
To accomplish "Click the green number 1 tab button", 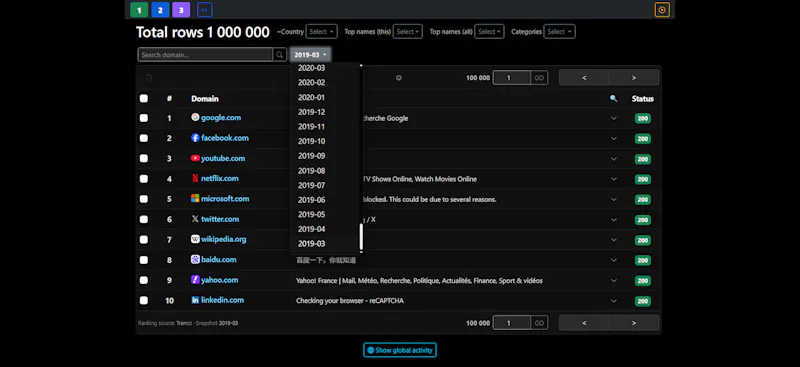I will 139,9.
